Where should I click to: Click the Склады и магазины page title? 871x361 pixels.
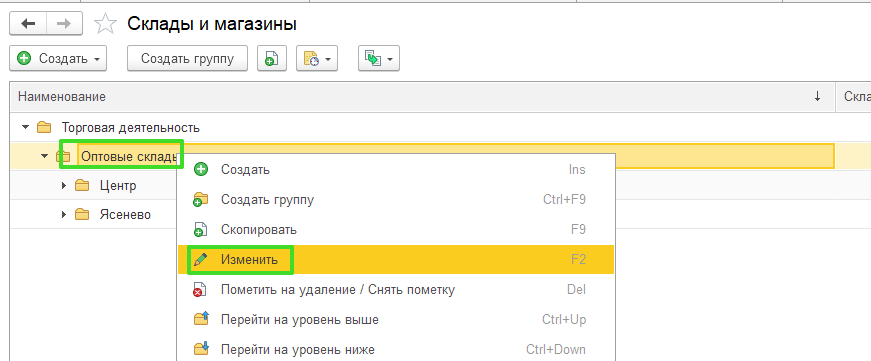click(212, 24)
